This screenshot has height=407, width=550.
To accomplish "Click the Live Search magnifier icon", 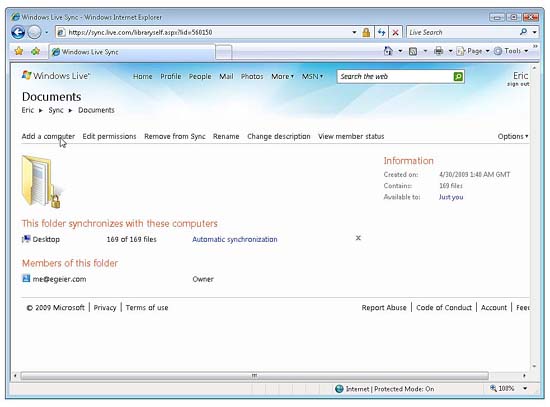I will point(523,32).
